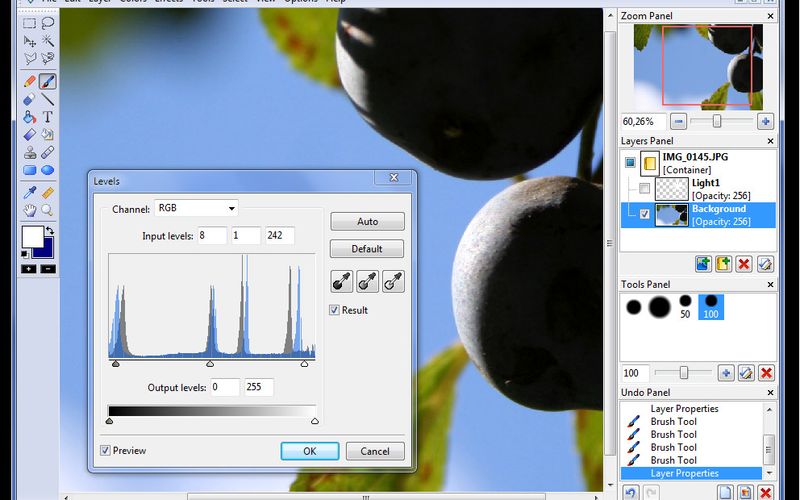Screen dimensions: 800x500
Task: Select the Magic Wand tool
Action: click(48, 41)
